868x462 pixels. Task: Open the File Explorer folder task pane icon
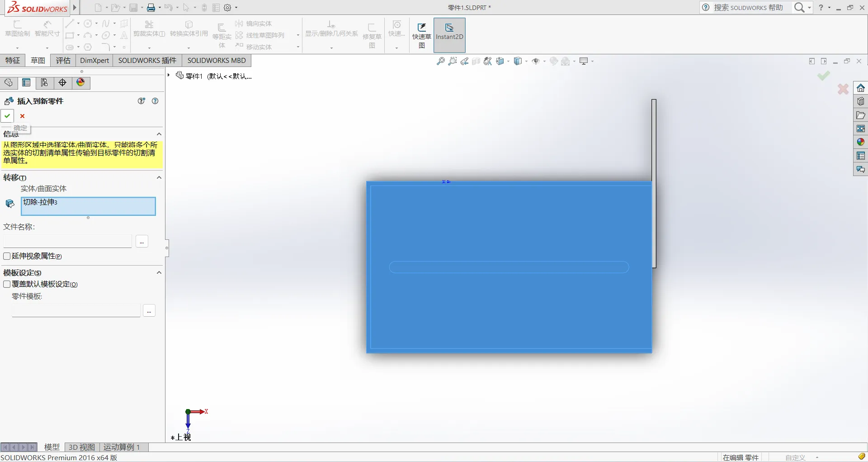click(x=861, y=115)
